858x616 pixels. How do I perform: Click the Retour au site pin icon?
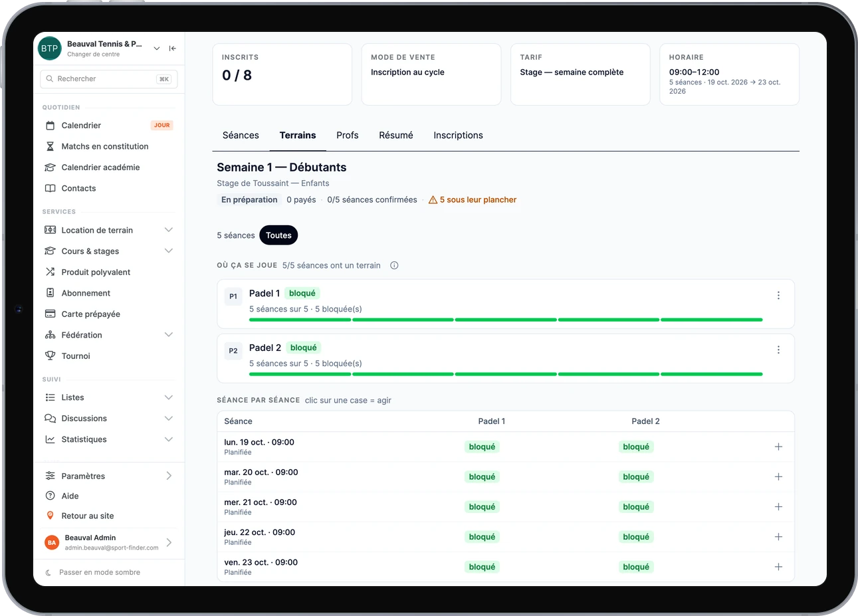point(50,516)
